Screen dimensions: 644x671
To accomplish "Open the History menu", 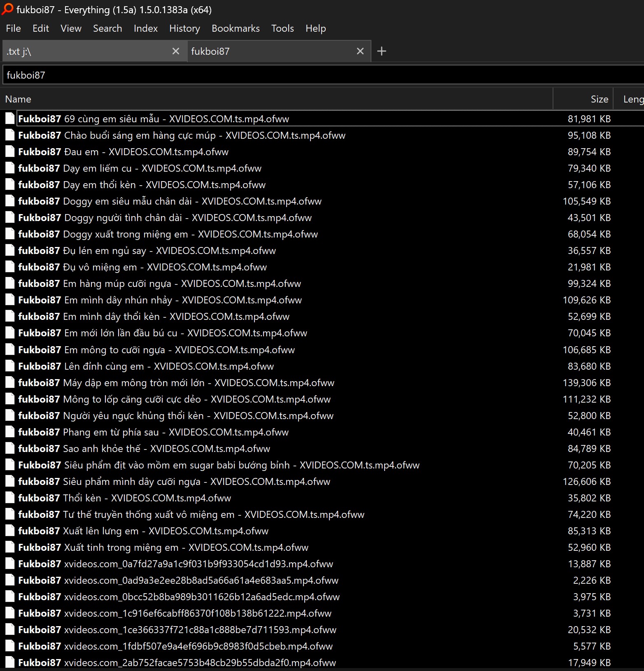I will pyautogui.click(x=184, y=28).
